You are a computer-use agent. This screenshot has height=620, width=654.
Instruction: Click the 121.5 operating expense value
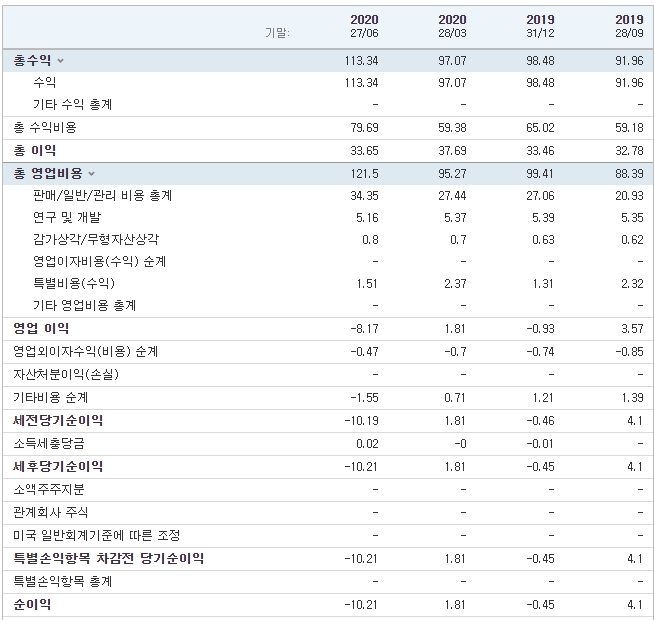pyautogui.click(x=364, y=173)
